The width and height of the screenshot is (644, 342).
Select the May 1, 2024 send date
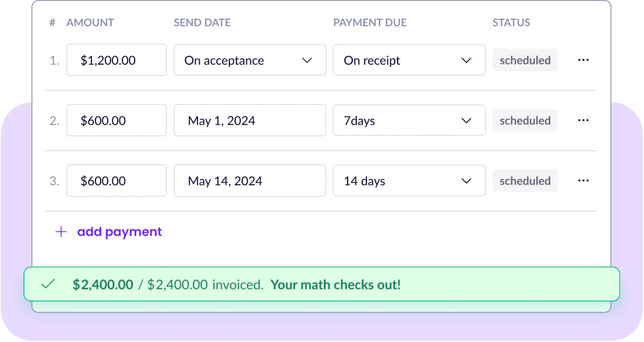pos(250,121)
